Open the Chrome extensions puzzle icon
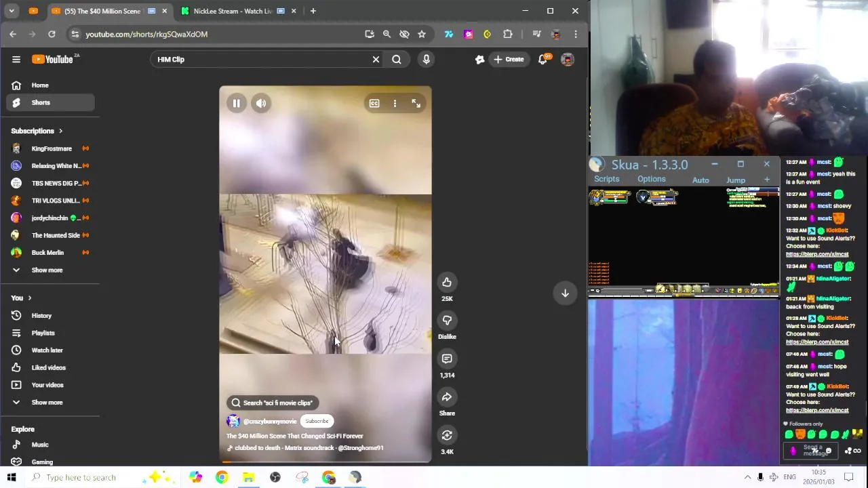868x488 pixels. click(x=507, y=34)
